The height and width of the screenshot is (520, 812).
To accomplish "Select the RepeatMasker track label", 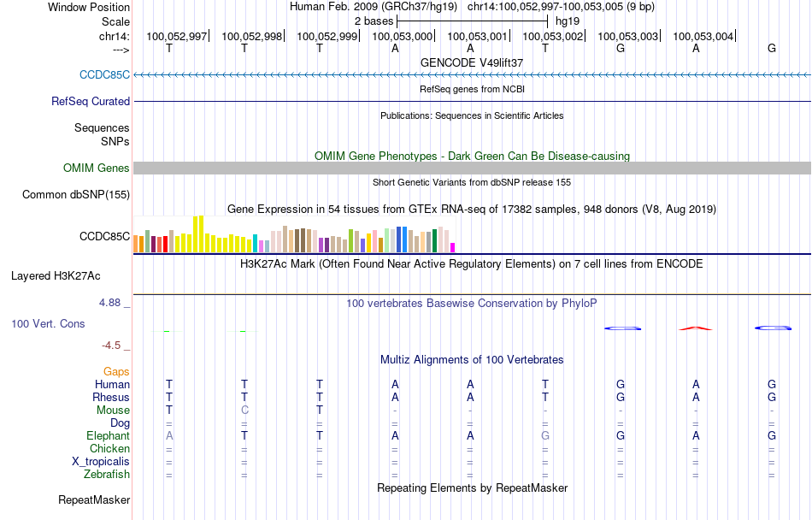I will coord(94,499).
